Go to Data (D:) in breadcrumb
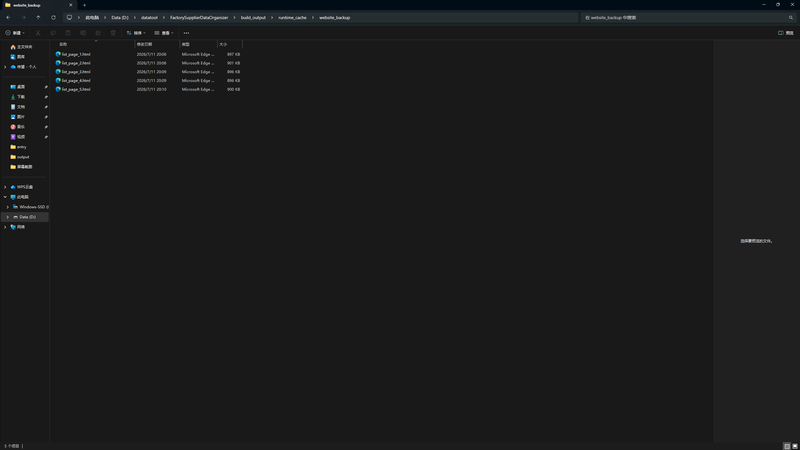 pos(120,17)
